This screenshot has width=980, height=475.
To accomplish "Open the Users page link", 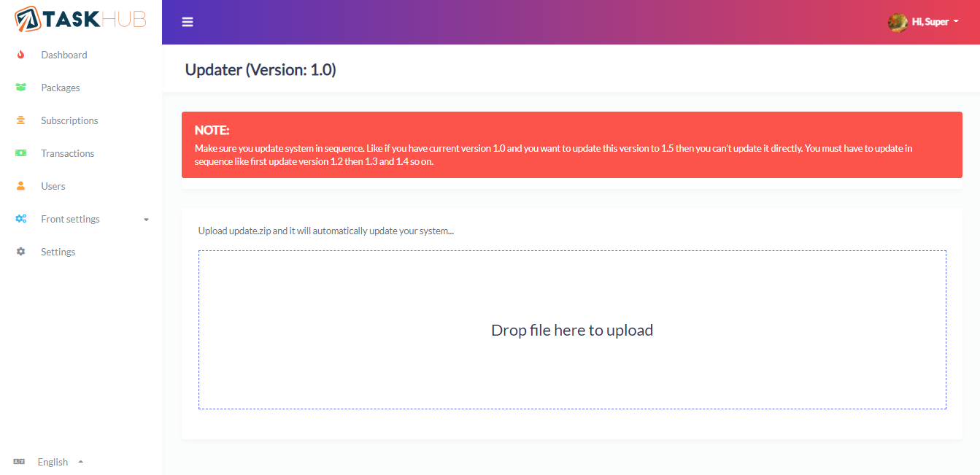I will (53, 185).
